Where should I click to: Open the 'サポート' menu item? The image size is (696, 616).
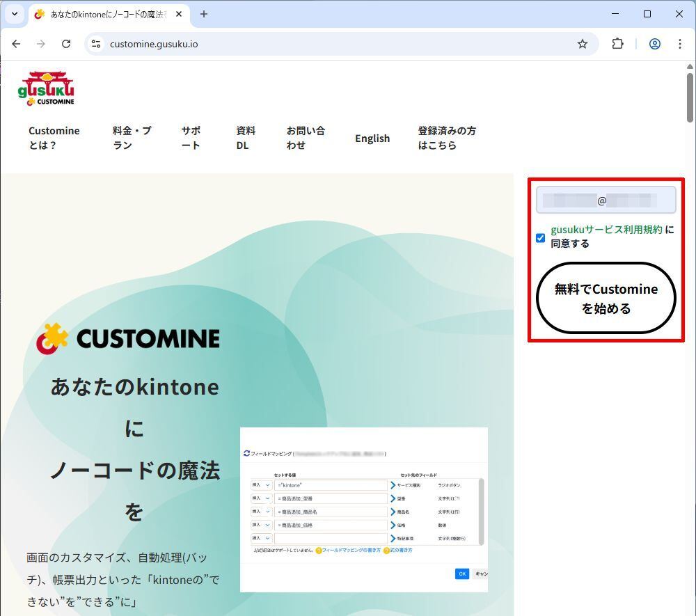pos(191,138)
